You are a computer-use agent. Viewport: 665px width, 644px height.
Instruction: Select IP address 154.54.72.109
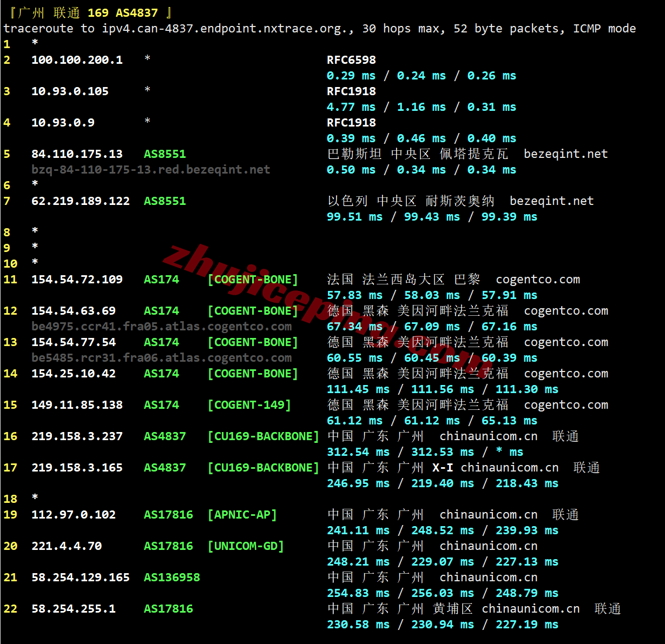[77, 280]
